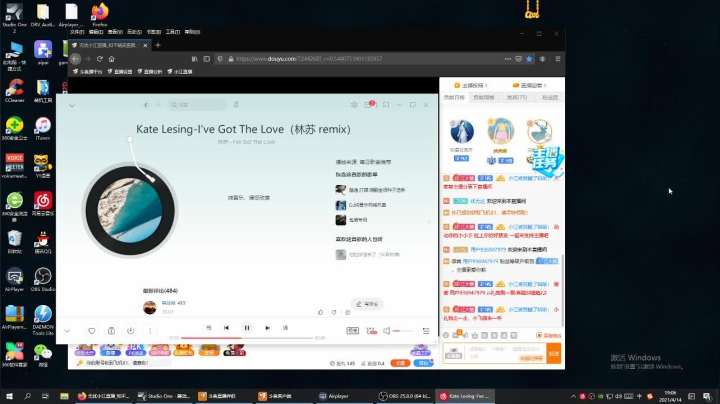The width and height of the screenshot is (720, 404).
Task: Reply to the first comment
Action: point(348,312)
